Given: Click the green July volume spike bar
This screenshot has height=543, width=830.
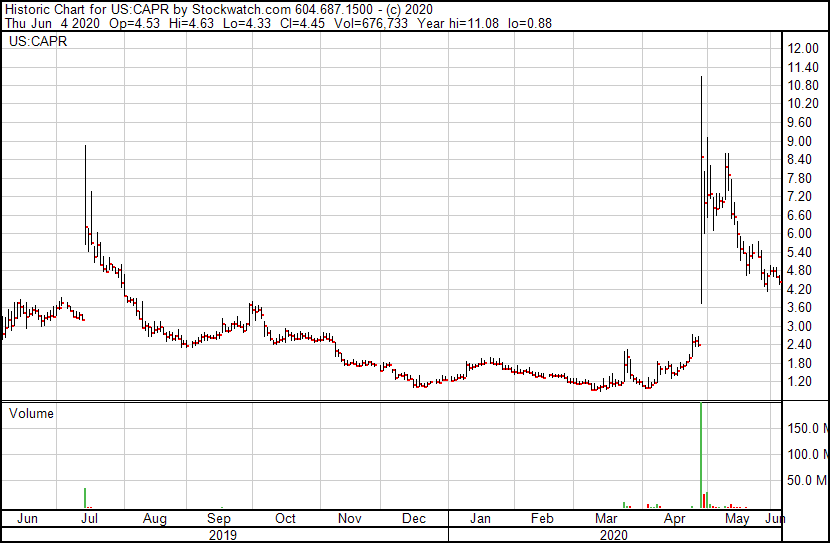Looking at the screenshot, I should pyautogui.click(x=85, y=498).
